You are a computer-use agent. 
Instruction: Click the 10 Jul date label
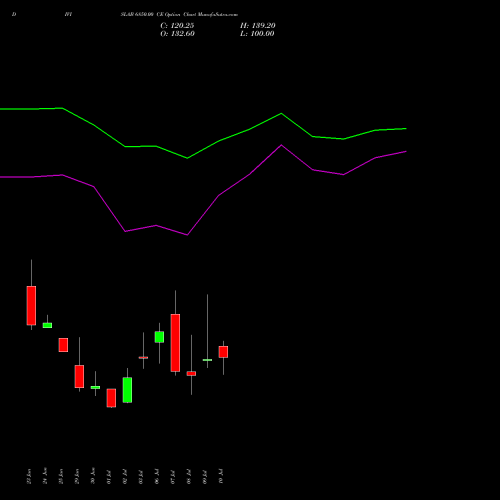coord(221,477)
